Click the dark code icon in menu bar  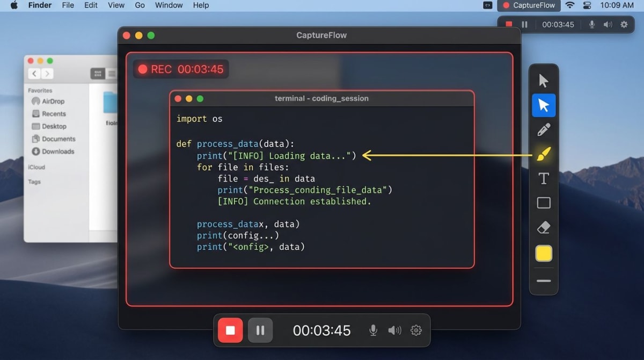coord(487,5)
